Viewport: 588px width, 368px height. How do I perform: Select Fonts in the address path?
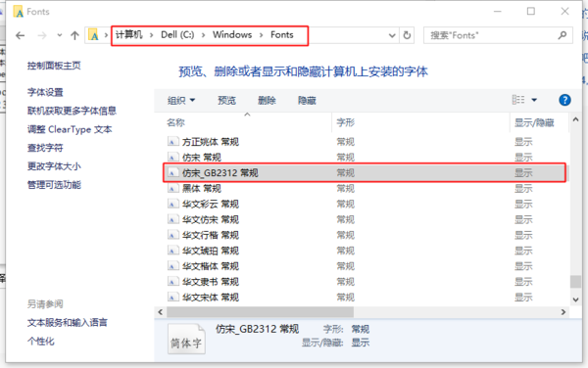pos(282,35)
